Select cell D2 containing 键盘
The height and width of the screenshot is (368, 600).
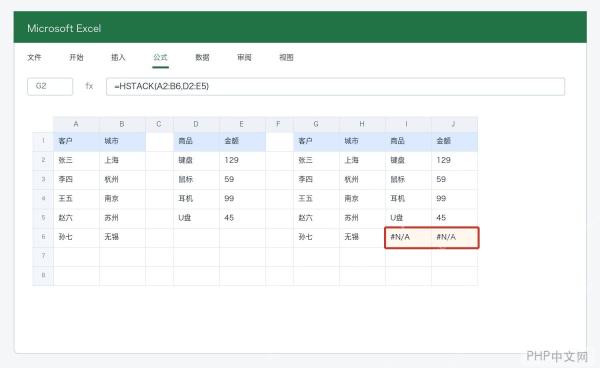click(196, 160)
